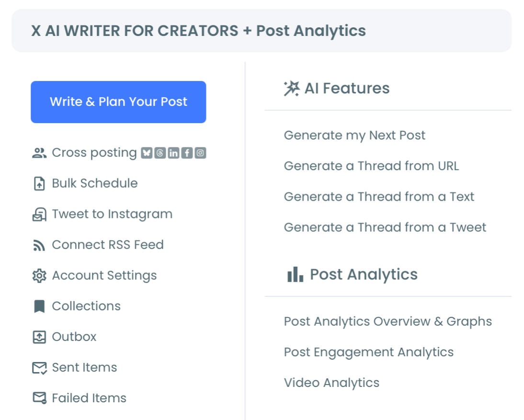Click the Write & Plan Your Post button
The image size is (524, 420).
tap(118, 102)
